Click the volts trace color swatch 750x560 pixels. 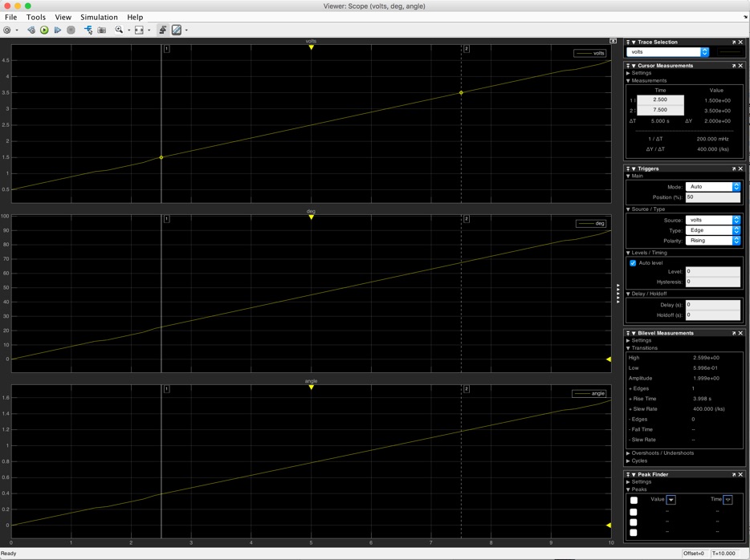pos(732,52)
